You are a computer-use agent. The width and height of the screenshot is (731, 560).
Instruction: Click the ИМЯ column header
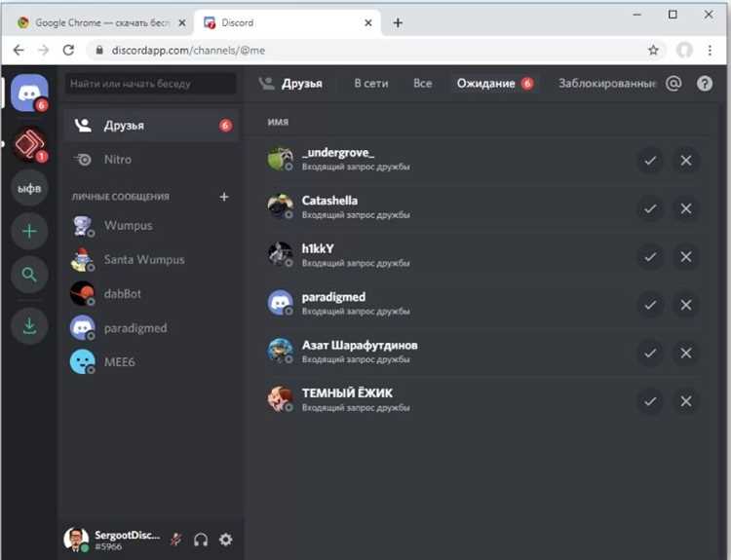click(279, 122)
